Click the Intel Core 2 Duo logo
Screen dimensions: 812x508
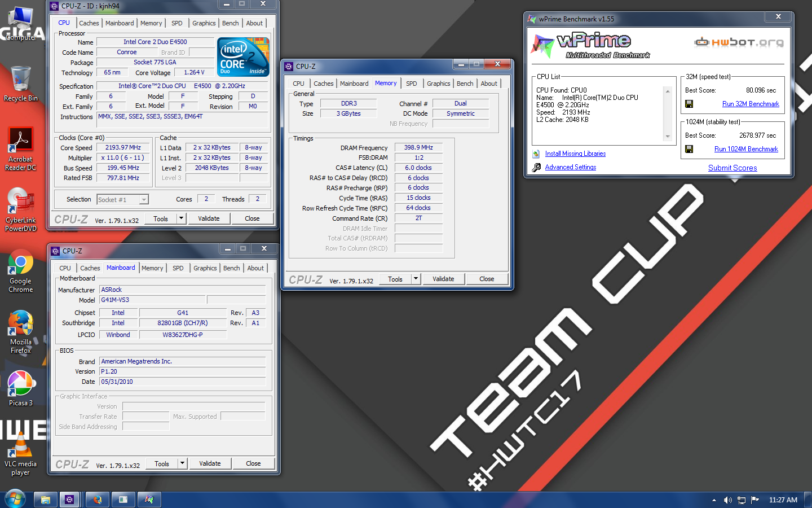(x=243, y=56)
